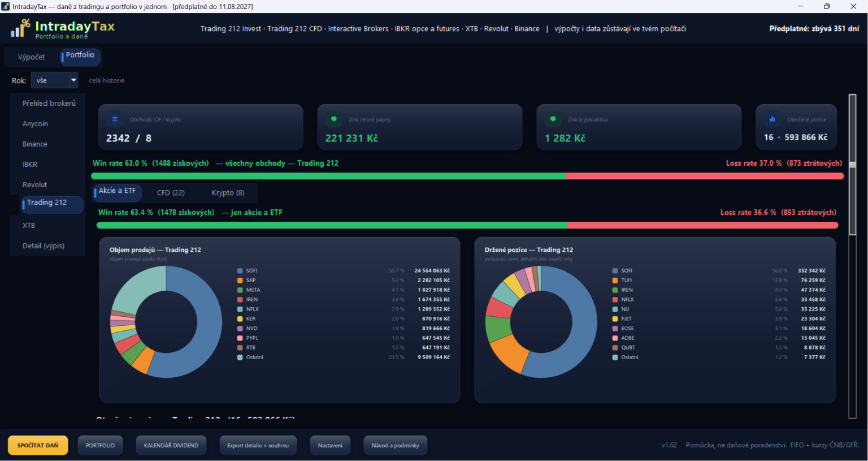868x461 pixels.
Task: Switch to the Výpočet tab
Action: coord(31,57)
